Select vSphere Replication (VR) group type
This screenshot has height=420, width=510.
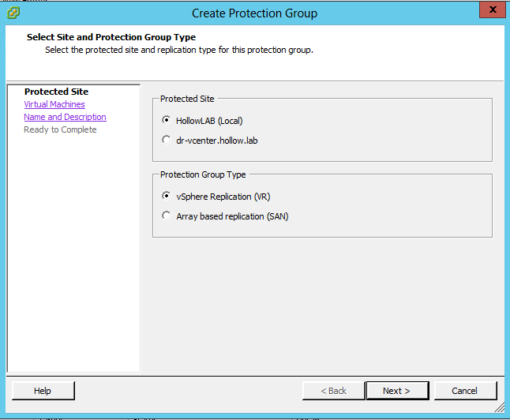[x=166, y=196]
